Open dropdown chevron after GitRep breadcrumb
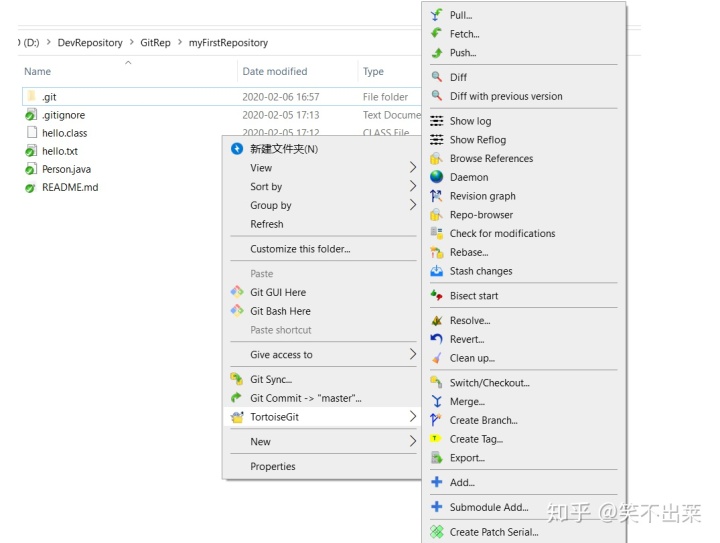The width and height of the screenshot is (720, 543). point(180,42)
